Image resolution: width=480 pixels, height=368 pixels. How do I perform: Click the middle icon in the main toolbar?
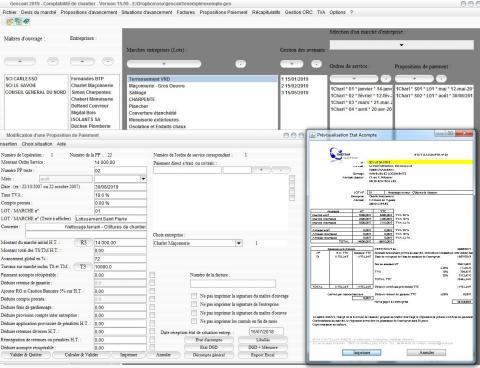(x=18, y=22)
